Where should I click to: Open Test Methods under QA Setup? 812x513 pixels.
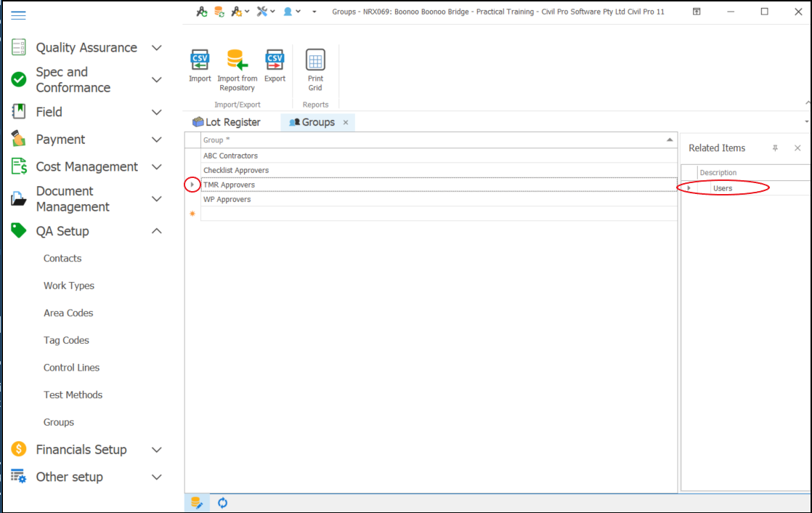pos(73,395)
